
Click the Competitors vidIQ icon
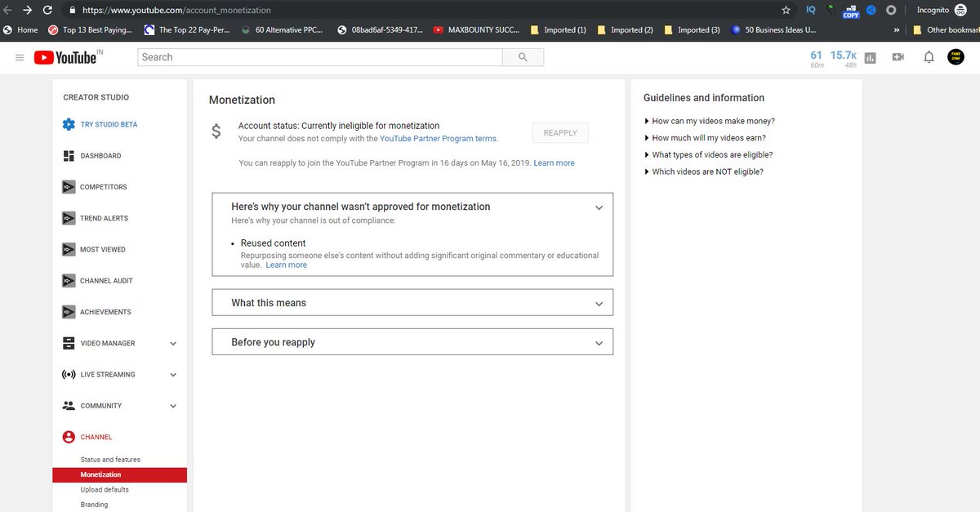[x=69, y=187]
